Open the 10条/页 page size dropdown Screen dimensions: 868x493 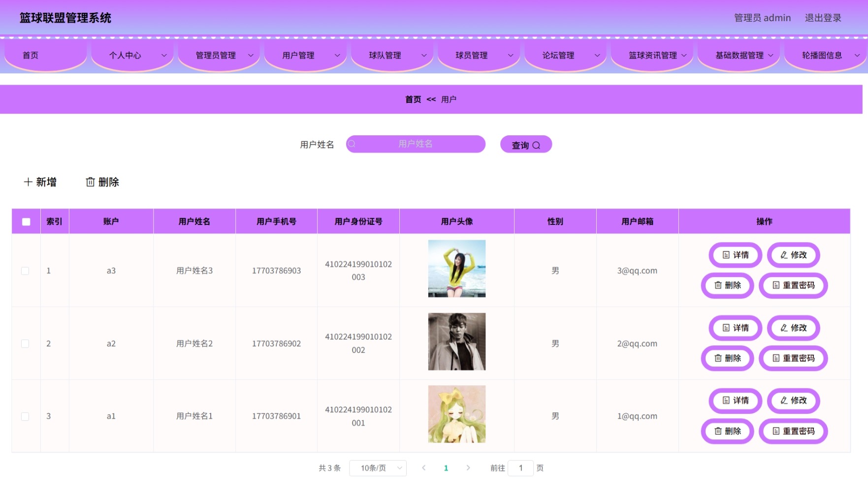[x=378, y=468]
